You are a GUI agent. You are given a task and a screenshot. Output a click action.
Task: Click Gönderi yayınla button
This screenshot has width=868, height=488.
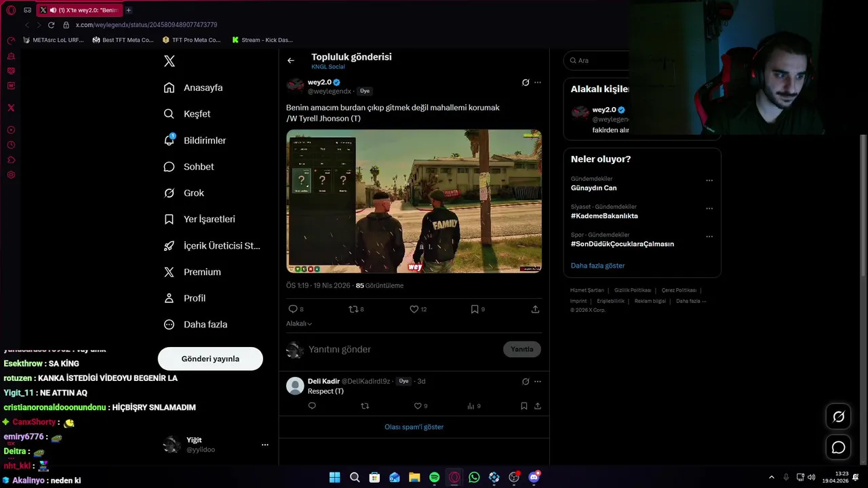point(210,359)
